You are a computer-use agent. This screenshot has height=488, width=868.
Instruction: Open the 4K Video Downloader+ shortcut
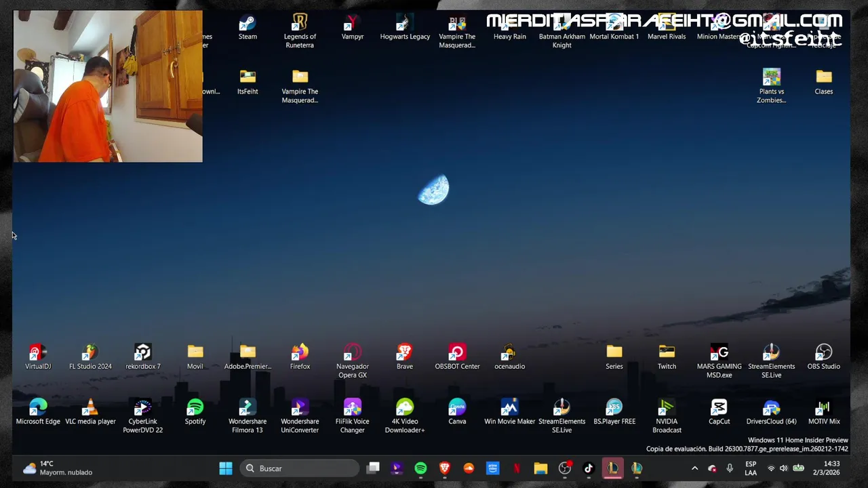tap(405, 416)
